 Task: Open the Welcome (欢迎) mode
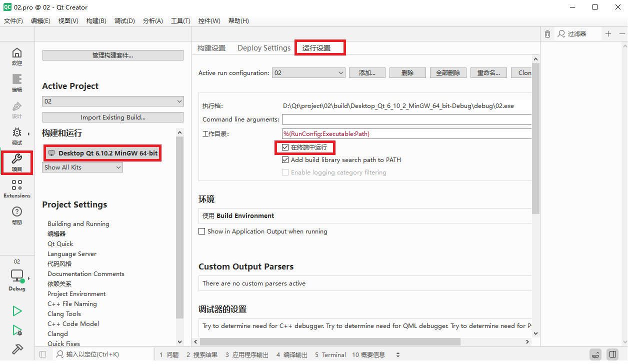pos(17,56)
